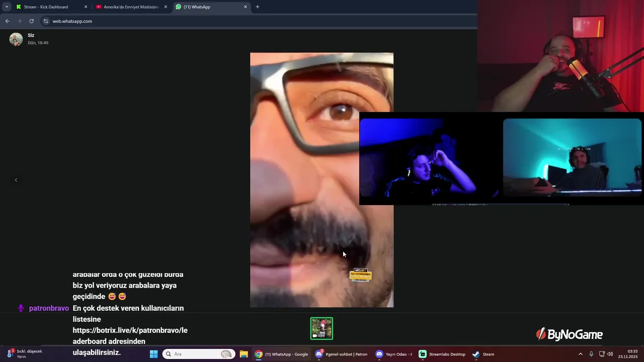Open a new browser tab
The height and width of the screenshot is (362, 644).
258,7
